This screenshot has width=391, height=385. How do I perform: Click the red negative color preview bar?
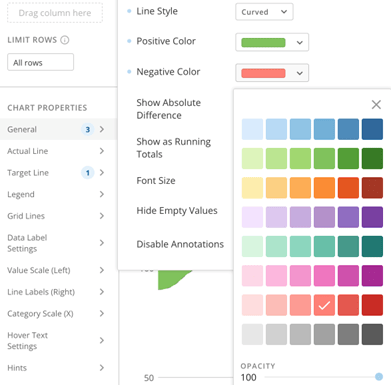(x=263, y=73)
